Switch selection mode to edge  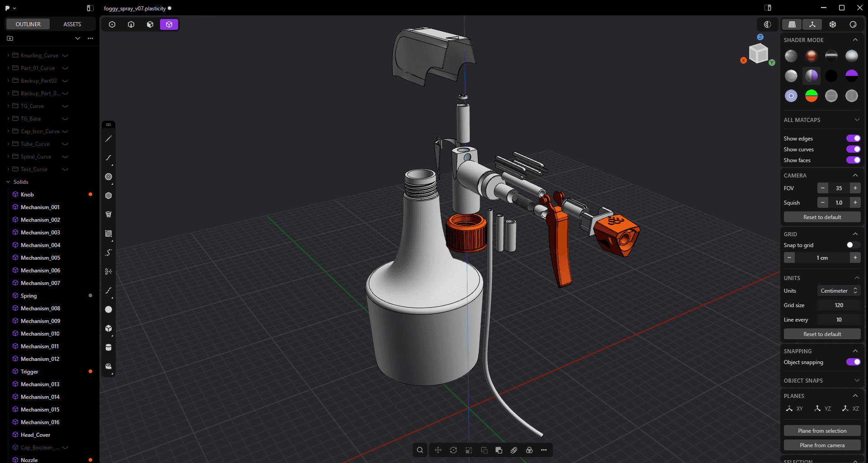tap(131, 24)
